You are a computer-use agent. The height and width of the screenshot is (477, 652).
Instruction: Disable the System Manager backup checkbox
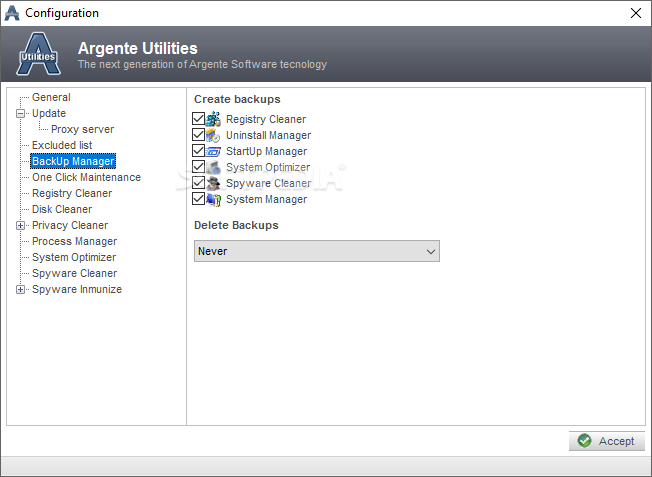(x=198, y=199)
